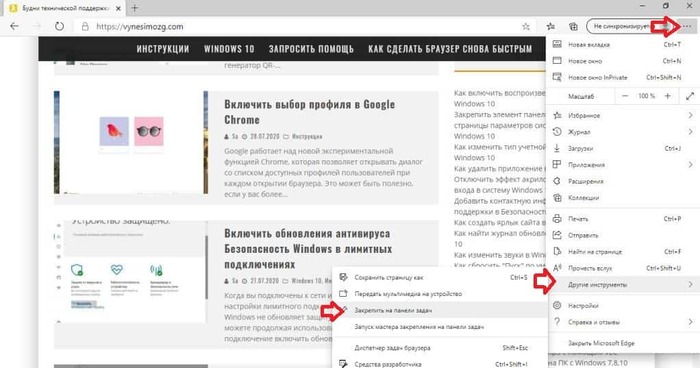Image resolution: width=700 pixels, height=368 pixels.
Task: Open КАК СДЕЛАТЬ БРАУЗЕР СНОВА БЫСТРЫМ link
Action: (450, 49)
